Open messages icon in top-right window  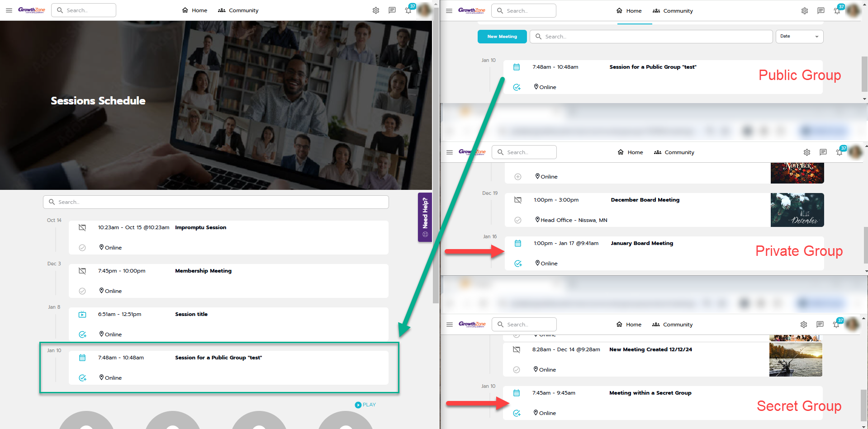click(821, 11)
